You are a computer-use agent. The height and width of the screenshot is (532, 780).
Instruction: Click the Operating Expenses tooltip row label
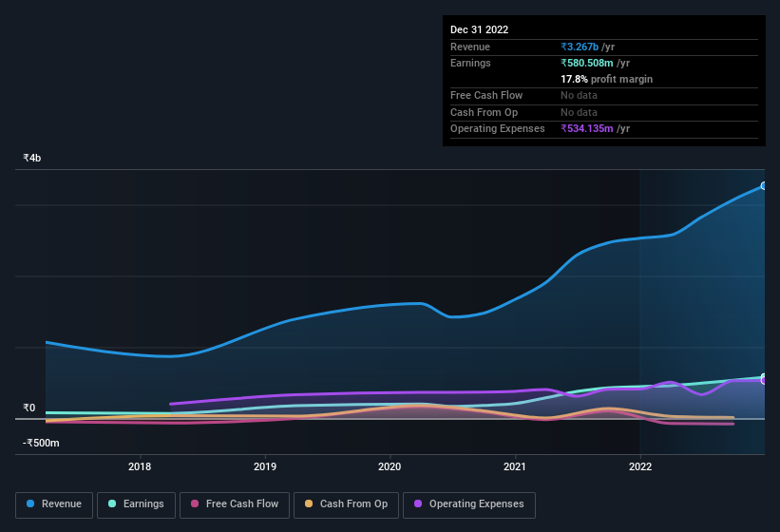click(498, 128)
